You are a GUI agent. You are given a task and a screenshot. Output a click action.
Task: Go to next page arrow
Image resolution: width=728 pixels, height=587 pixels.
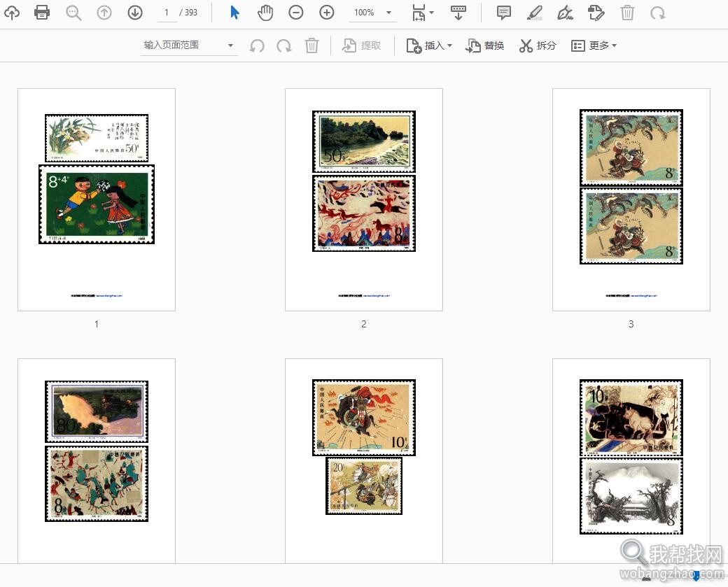click(x=135, y=13)
